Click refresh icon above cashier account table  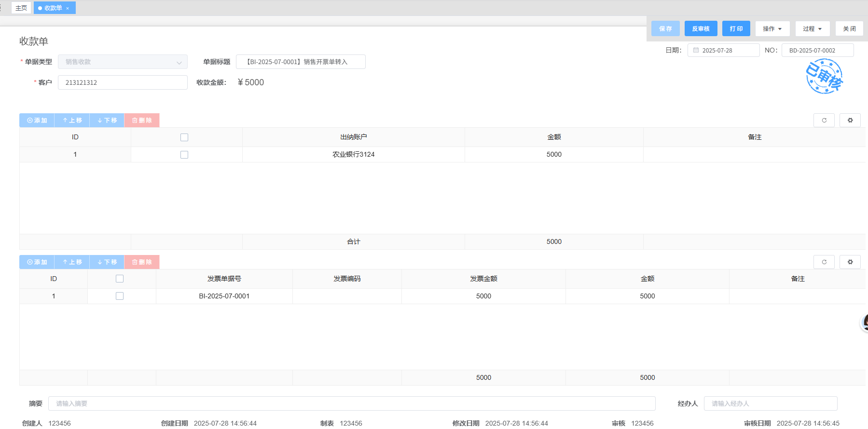(x=824, y=121)
